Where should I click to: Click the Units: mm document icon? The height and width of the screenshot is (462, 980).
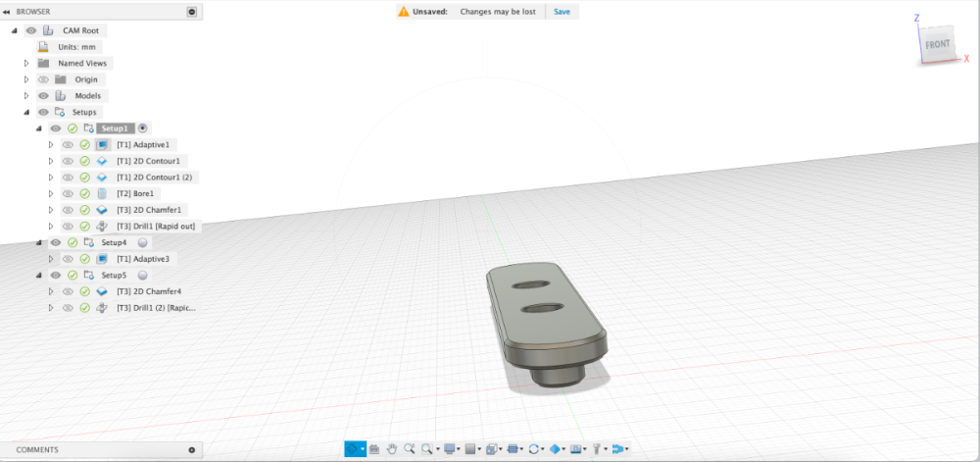[x=43, y=47]
